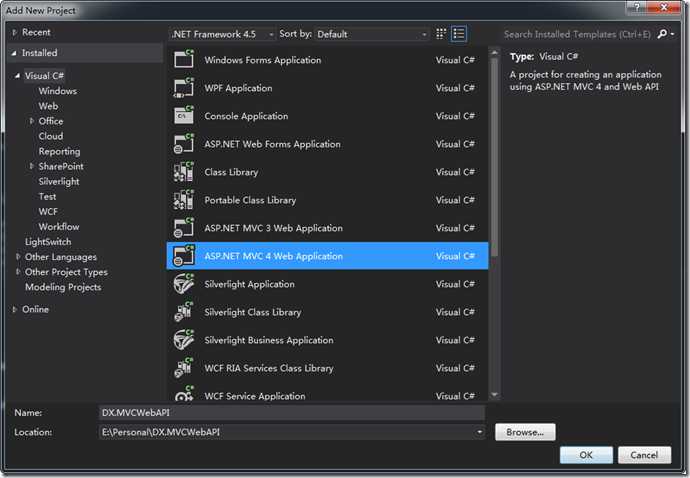690x478 pixels.
Task: Confirm with the OK button
Action: [x=586, y=455]
